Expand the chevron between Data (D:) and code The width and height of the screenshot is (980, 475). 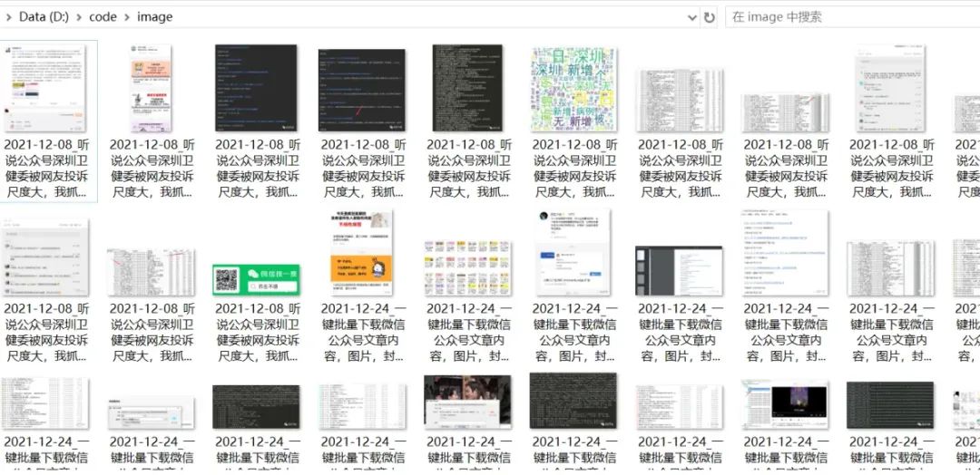pos(79,17)
